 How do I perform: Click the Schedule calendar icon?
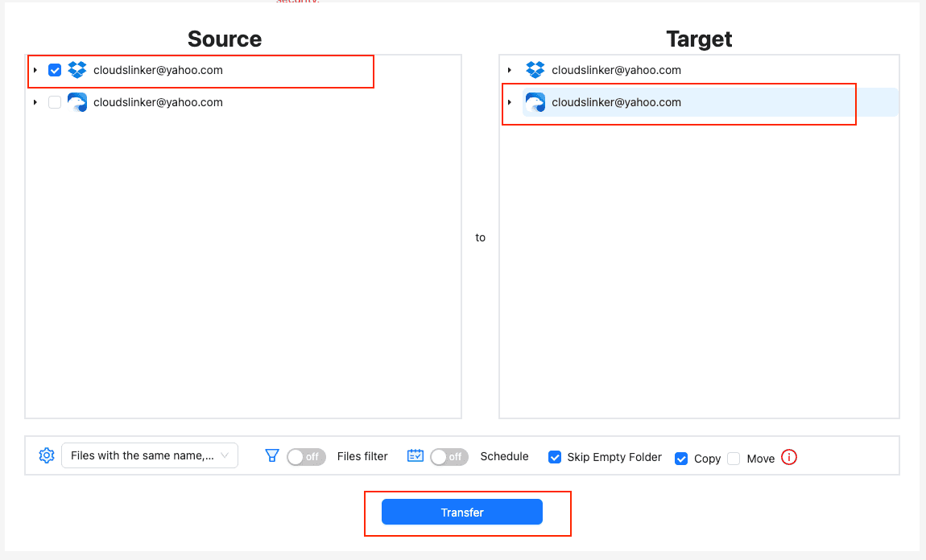click(415, 456)
